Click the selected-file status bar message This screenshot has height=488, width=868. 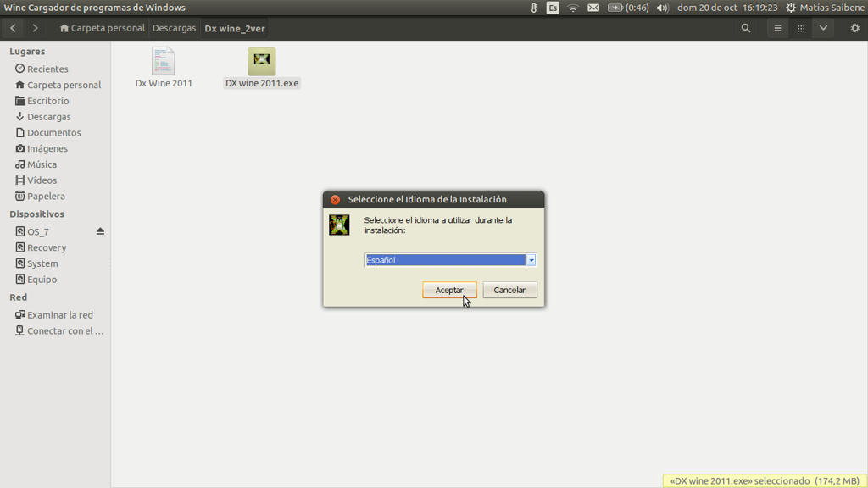[x=764, y=481]
